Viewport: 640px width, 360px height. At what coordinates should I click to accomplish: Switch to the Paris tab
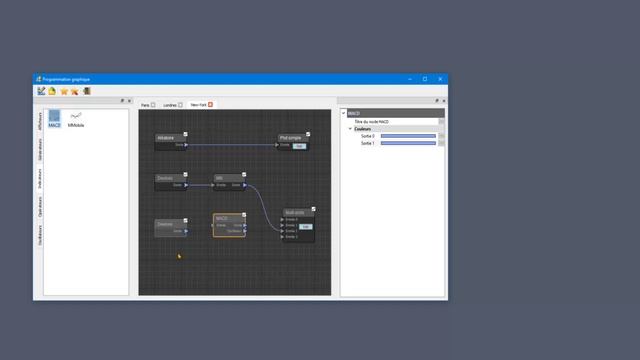click(x=145, y=105)
